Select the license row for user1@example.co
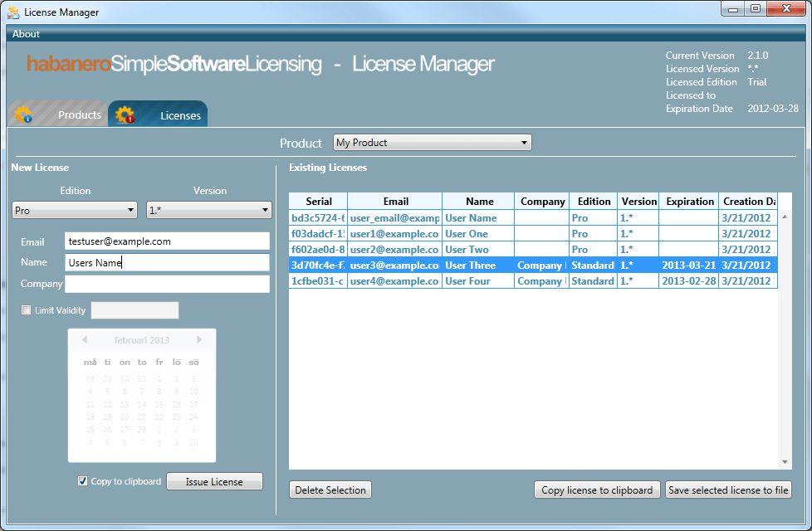The image size is (812, 531). click(533, 233)
